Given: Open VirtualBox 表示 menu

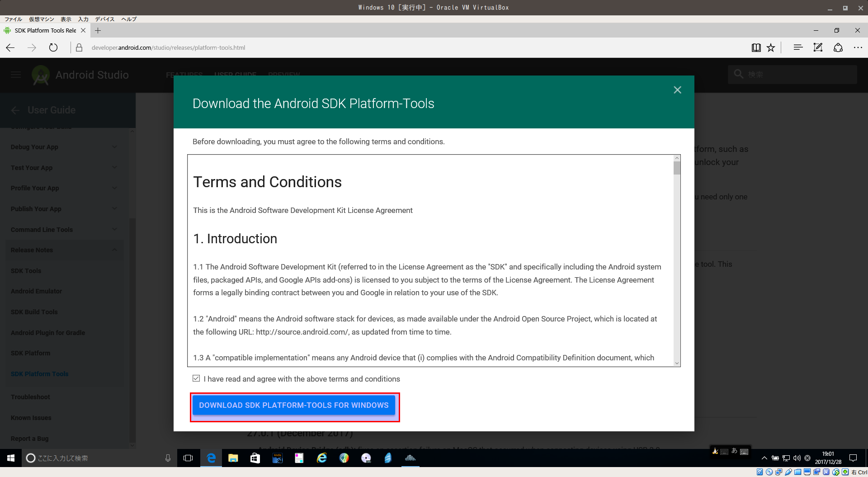Looking at the screenshot, I should tap(66, 19).
